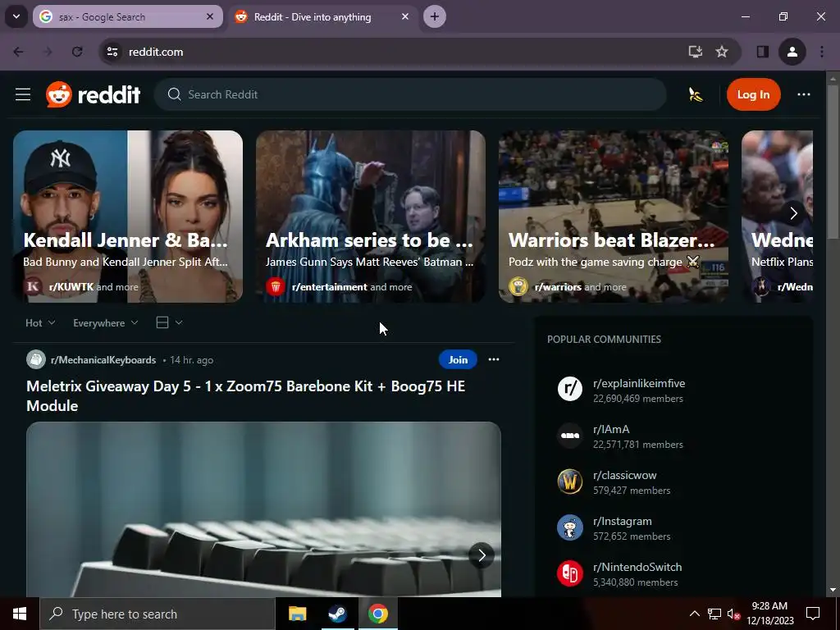Viewport: 840px width, 630px height.
Task: Open the advertise icon beside Log In
Action: point(696,95)
